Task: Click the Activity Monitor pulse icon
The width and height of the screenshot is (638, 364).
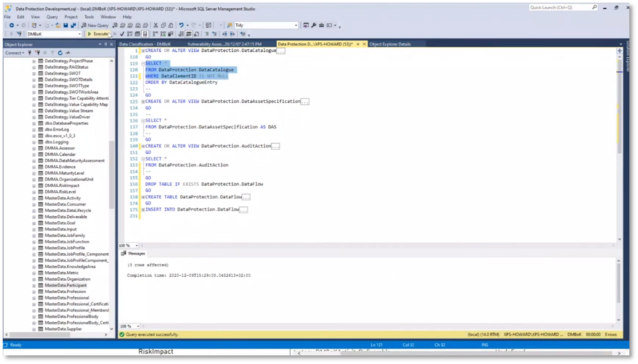Action: (x=68, y=53)
